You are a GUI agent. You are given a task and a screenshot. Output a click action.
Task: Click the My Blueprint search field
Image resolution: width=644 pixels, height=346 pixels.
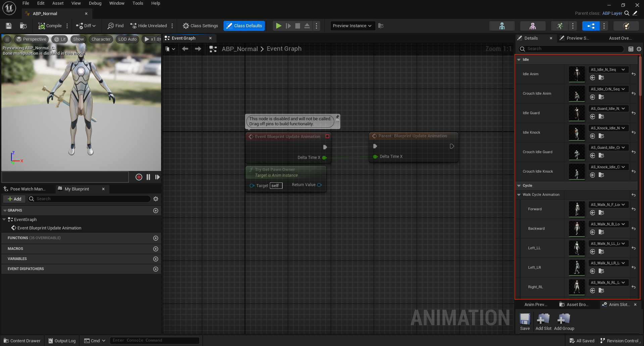tap(89, 199)
